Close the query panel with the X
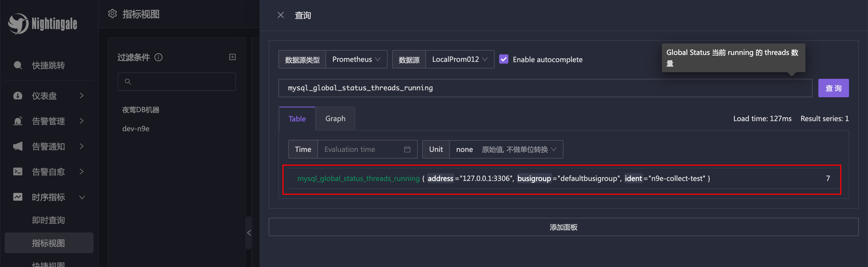 [x=281, y=15]
